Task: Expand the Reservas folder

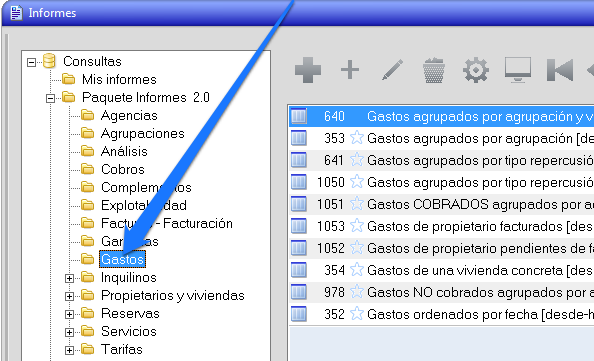Action: (69, 314)
